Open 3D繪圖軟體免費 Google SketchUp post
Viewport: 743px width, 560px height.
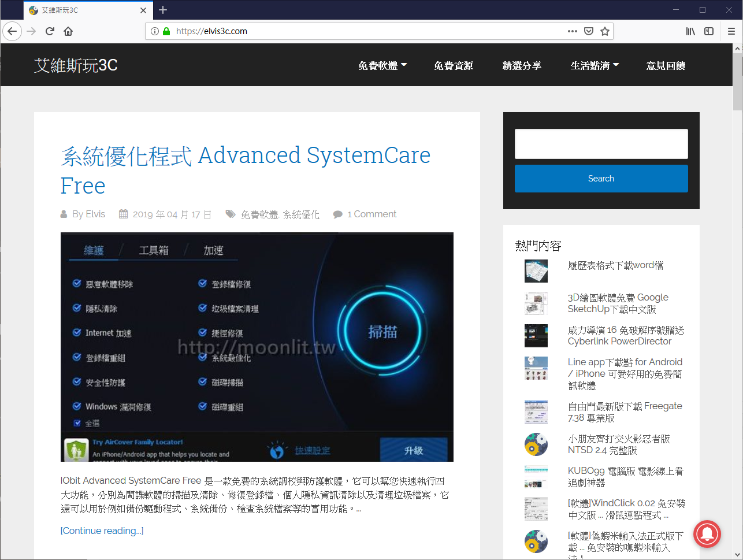618,303
